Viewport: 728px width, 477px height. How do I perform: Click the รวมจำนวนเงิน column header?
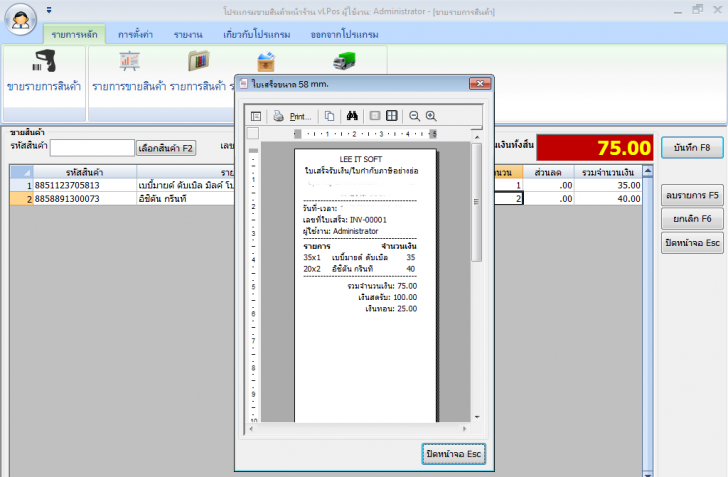[608, 172]
